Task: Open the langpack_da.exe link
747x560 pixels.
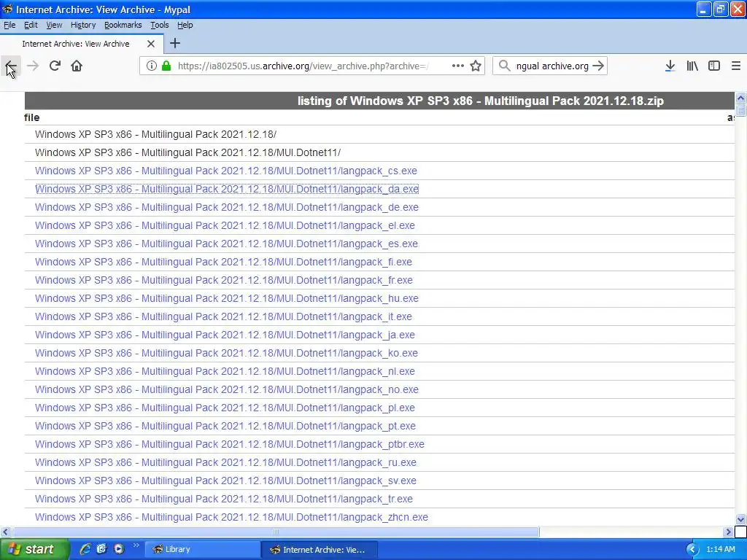Action: pyautogui.click(x=227, y=189)
